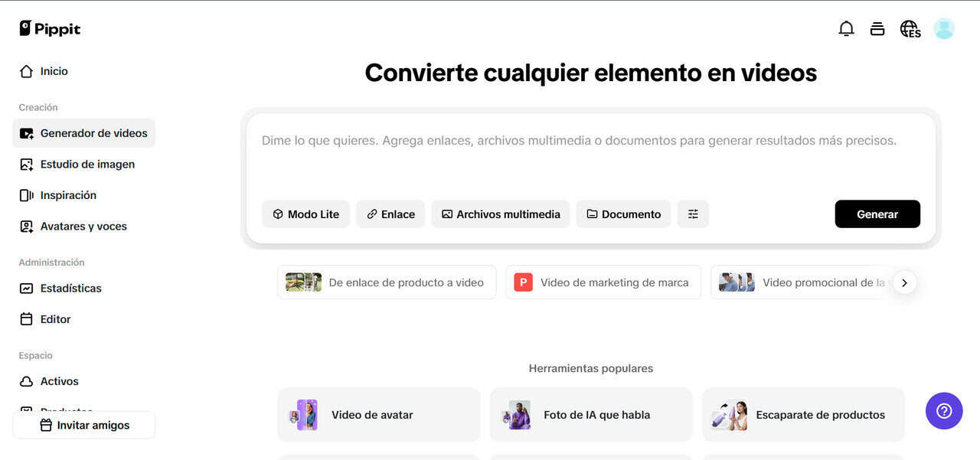Viewport: 980px width, 460px height.
Task: Open the language globe ES selector
Action: [910, 29]
